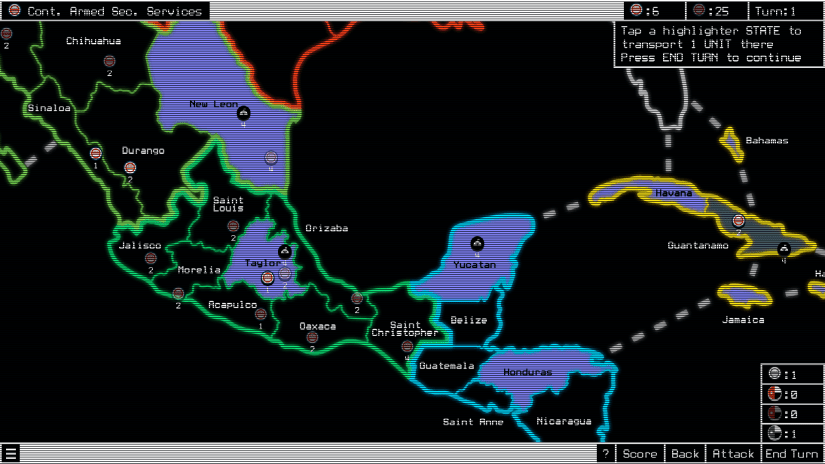Click End Turn
Viewport: 825px width, 464px height.
[792, 453]
